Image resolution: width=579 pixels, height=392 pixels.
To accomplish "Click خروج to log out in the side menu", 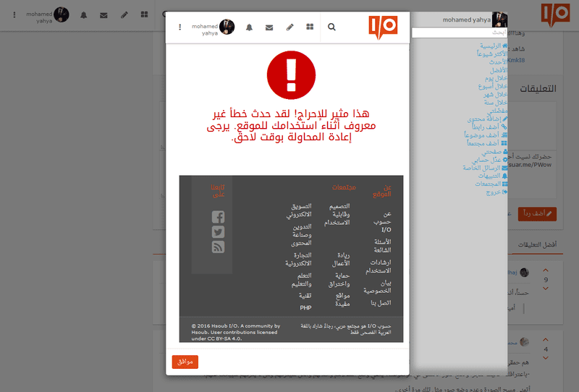I will pyautogui.click(x=496, y=192).
